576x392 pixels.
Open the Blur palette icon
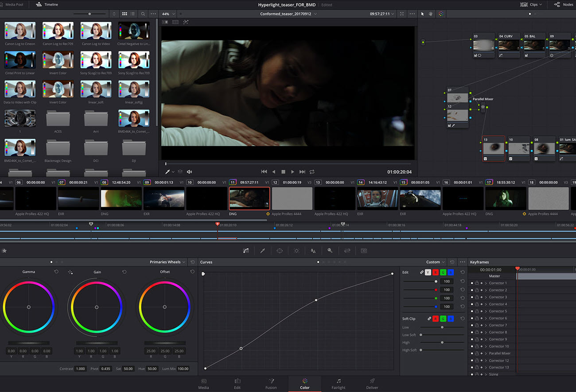tap(313, 251)
